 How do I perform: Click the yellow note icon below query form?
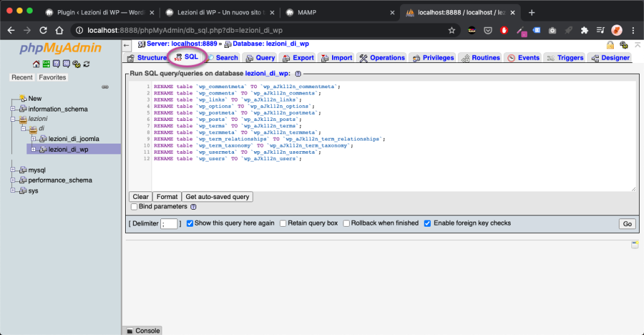pyautogui.click(x=635, y=244)
